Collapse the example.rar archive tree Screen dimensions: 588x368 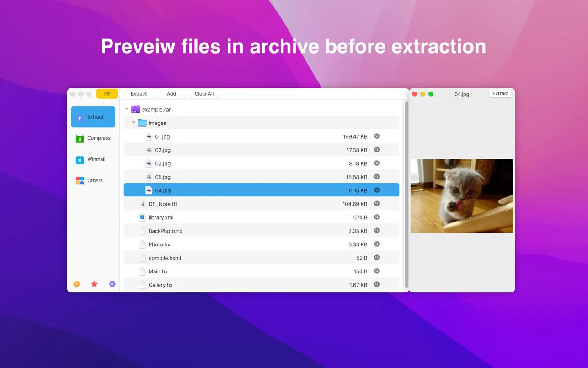tap(127, 109)
